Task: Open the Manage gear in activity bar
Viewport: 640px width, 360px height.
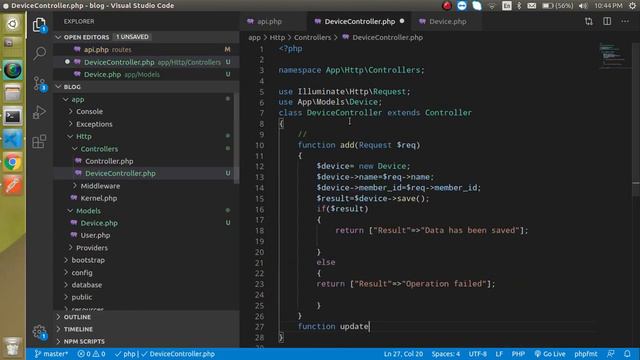Action: 39,332
